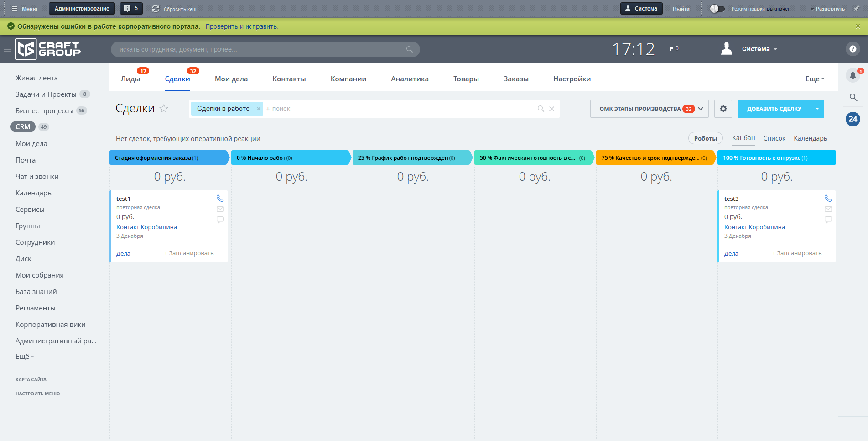Click the Роботы button
Viewport: 868px width, 441px height.
[705, 138]
